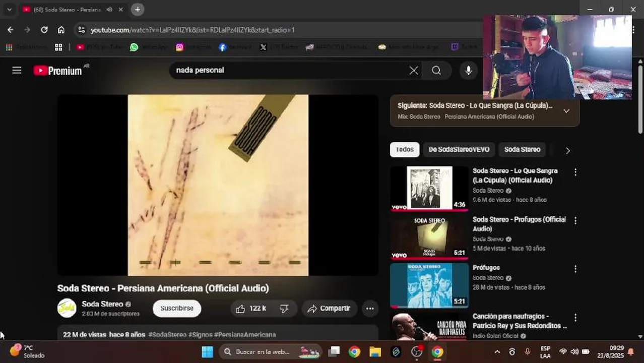Screen dimensions: 644x363
Task: Clear the search box with the X
Action: pyautogui.click(x=414, y=71)
